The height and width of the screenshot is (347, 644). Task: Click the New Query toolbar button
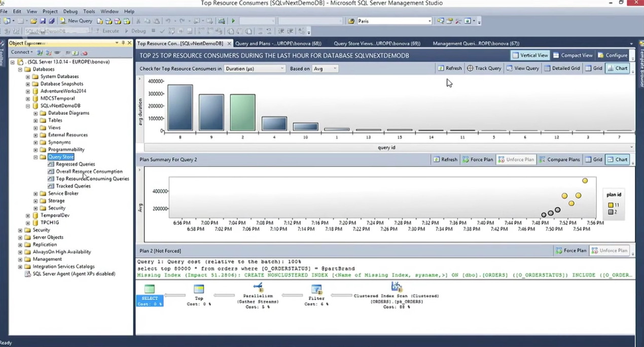tap(76, 21)
